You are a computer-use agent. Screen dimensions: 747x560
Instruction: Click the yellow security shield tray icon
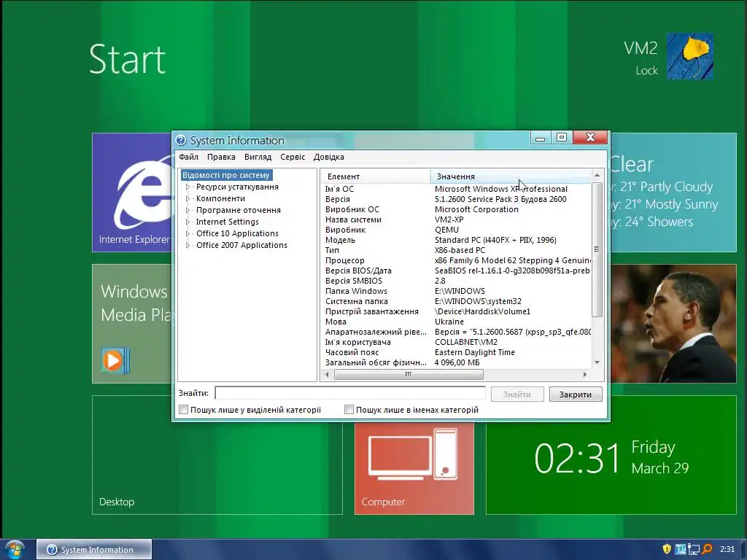[667, 549]
